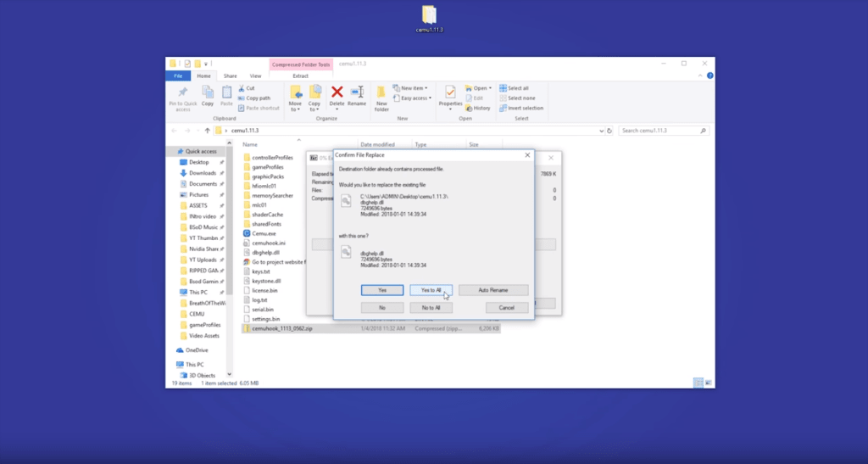Click the Pin to Quick access icon

pos(183,92)
